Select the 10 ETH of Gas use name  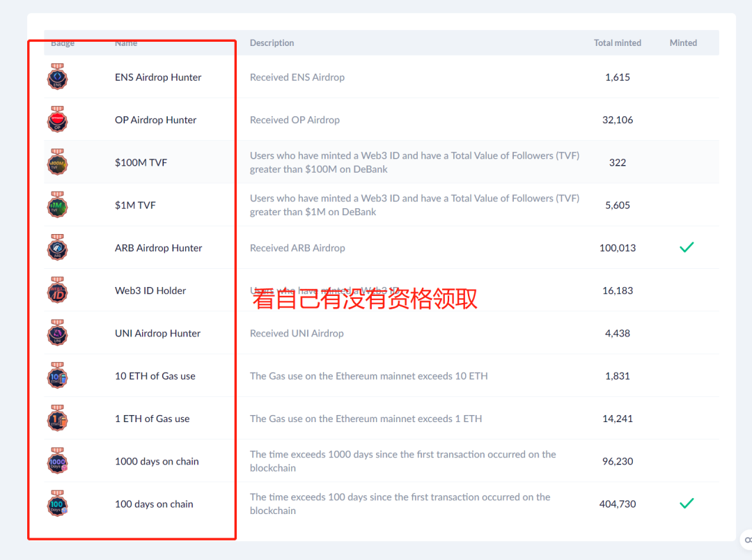pos(155,376)
